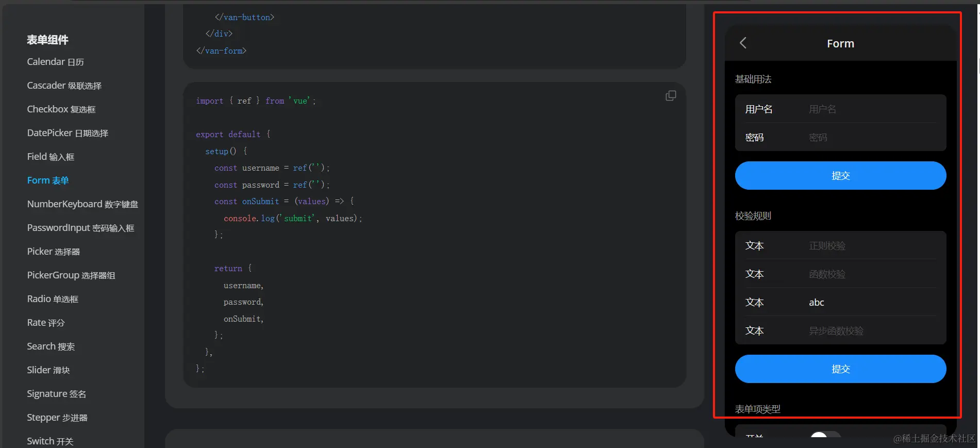The height and width of the screenshot is (448, 980).
Task: Focus the 异步函数校验 text field
Action: (x=873, y=331)
